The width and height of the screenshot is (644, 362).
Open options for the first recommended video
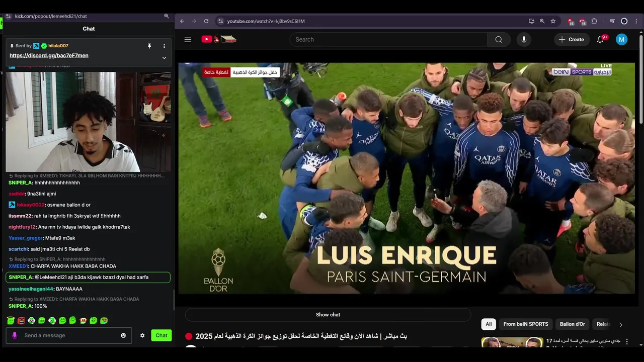pos(627,341)
